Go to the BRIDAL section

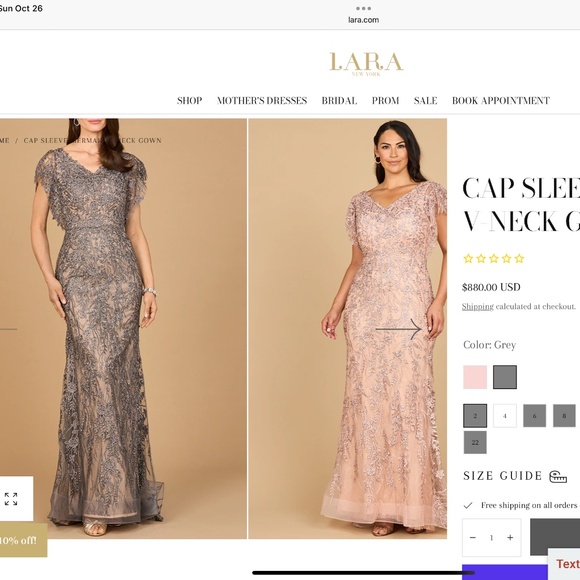(339, 101)
